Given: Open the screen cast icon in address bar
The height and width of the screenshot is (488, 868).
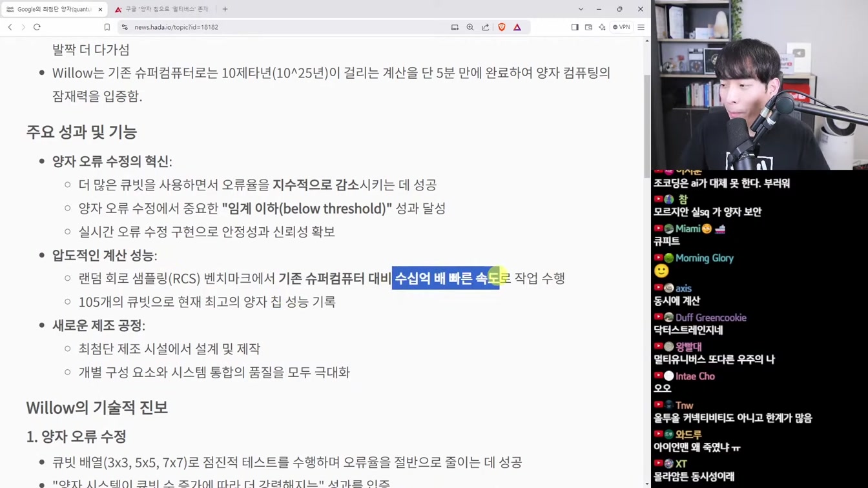Looking at the screenshot, I should [455, 27].
